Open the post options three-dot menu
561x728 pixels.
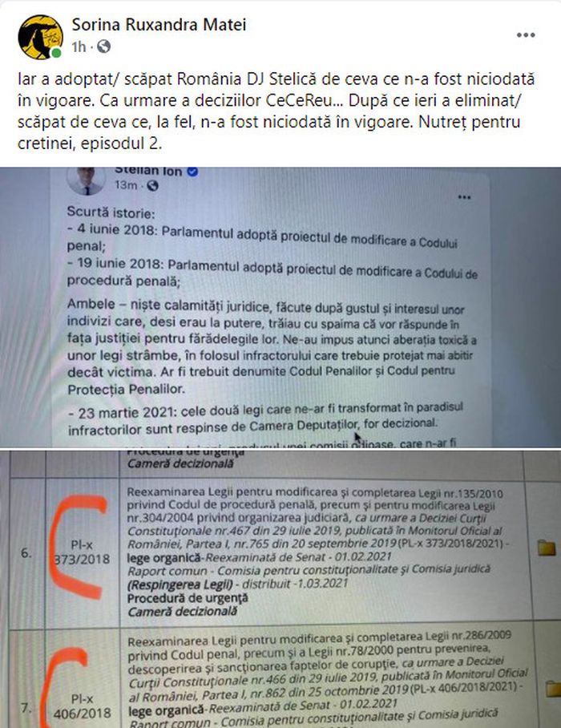coord(526,35)
